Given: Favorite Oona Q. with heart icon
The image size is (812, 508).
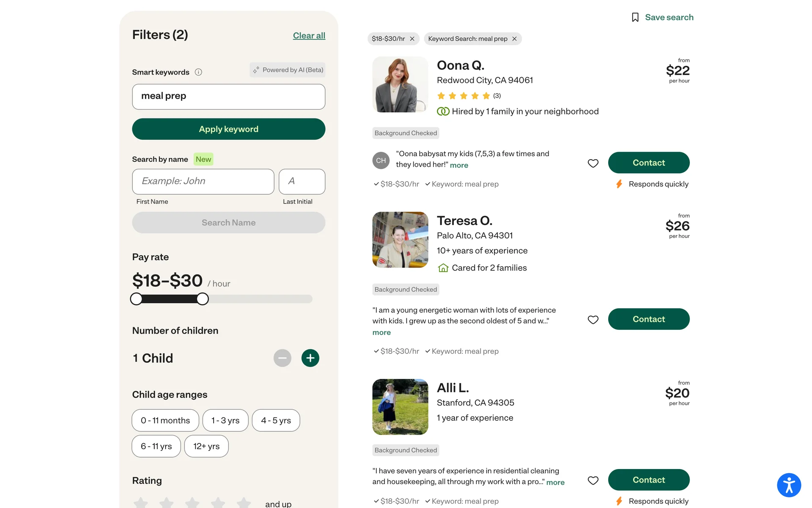Looking at the screenshot, I should pyautogui.click(x=593, y=163).
